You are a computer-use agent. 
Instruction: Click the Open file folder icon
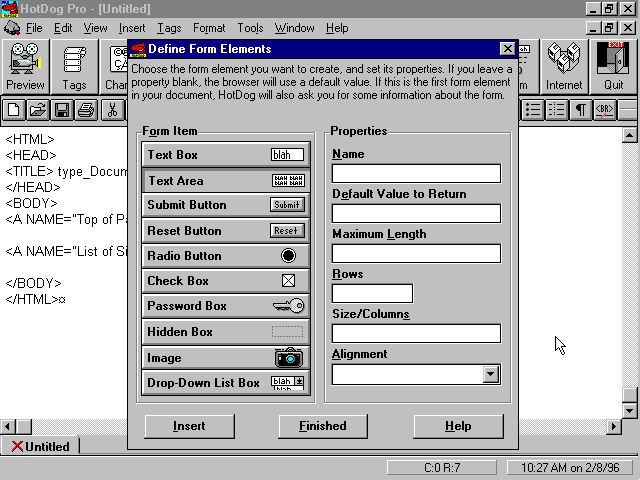[x=37, y=110]
